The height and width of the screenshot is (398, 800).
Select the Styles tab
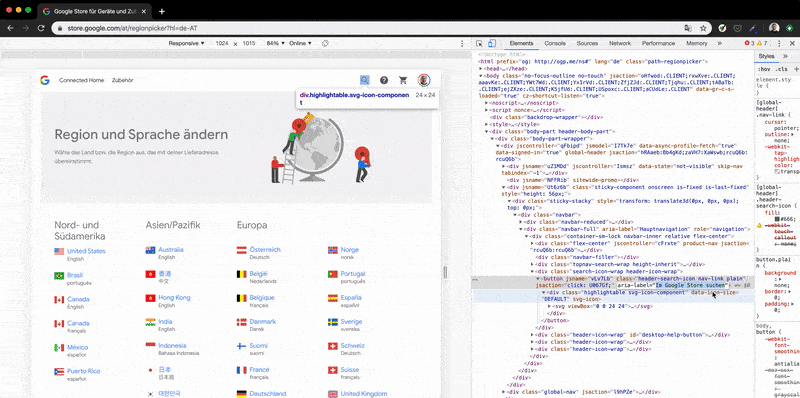(x=766, y=56)
